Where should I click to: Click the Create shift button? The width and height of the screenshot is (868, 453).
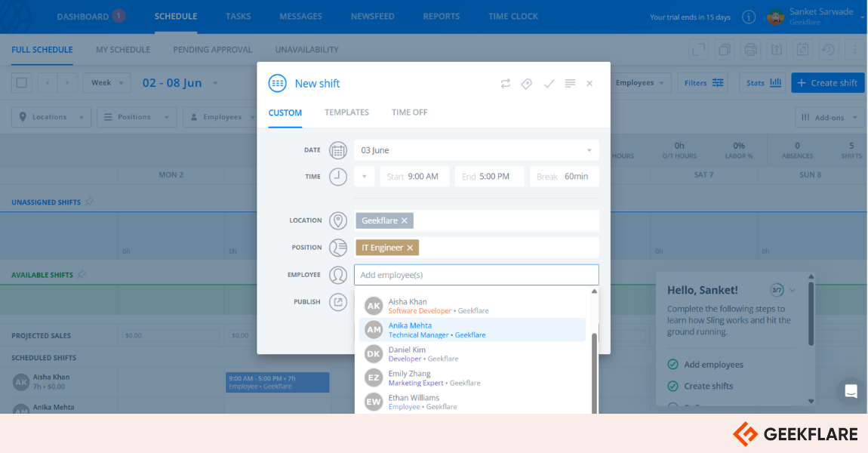tap(827, 83)
